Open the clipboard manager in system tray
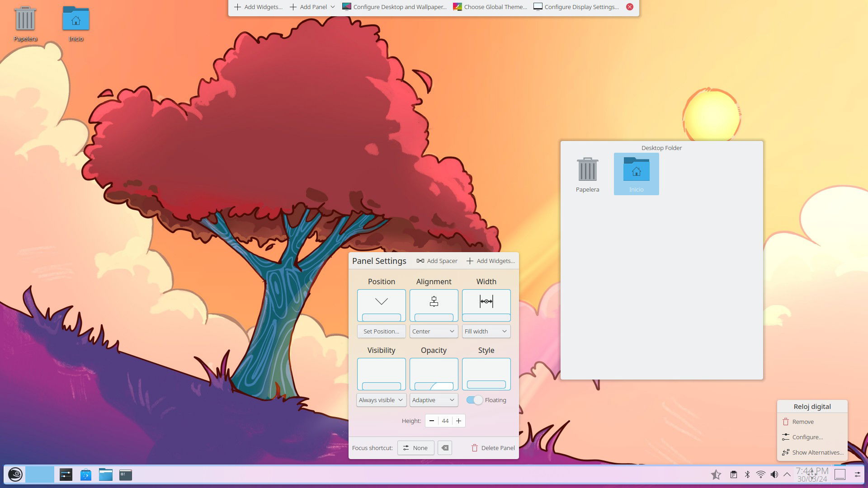 point(733,474)
